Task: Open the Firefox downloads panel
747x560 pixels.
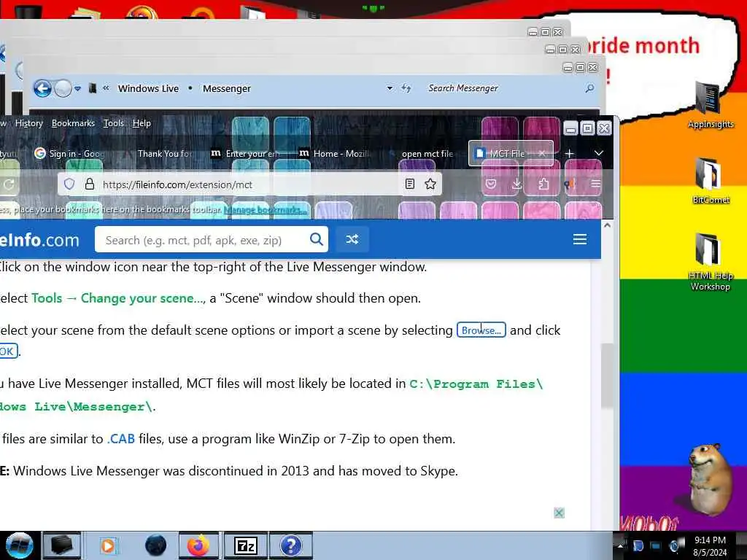Action: tap(517, 184)
